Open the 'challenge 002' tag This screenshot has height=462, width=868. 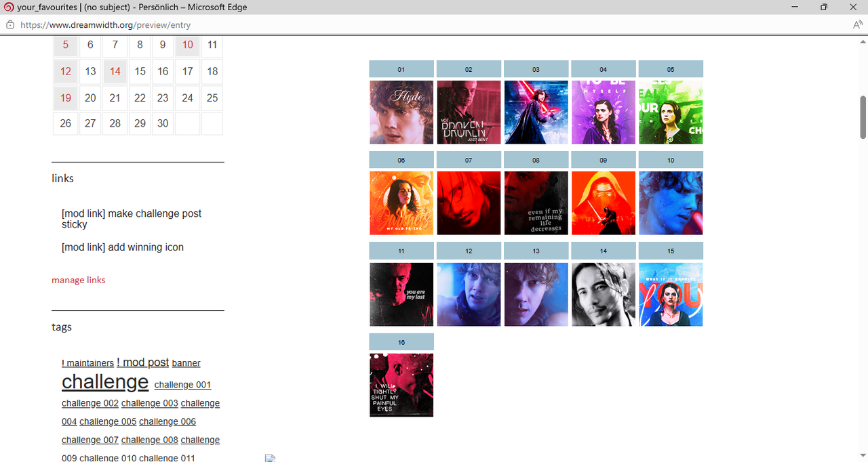point(90,403)
